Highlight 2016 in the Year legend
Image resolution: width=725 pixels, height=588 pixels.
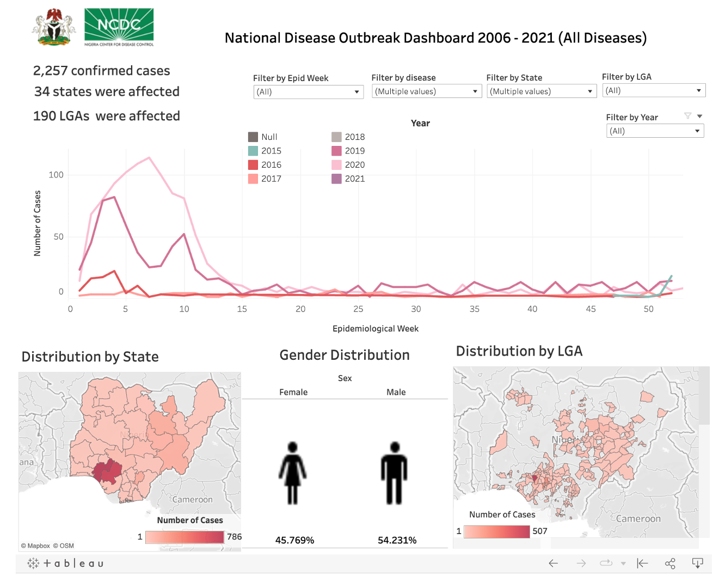point(271,165)
